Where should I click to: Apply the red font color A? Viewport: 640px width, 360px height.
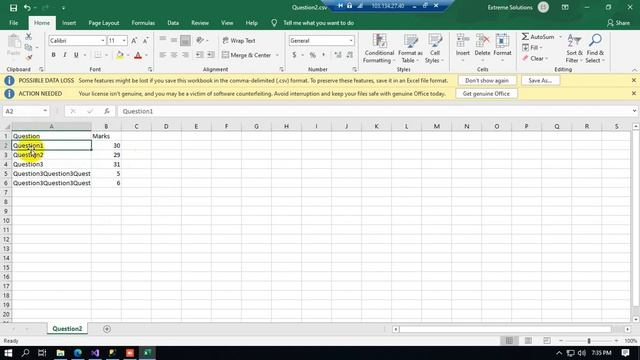(138, 55)
